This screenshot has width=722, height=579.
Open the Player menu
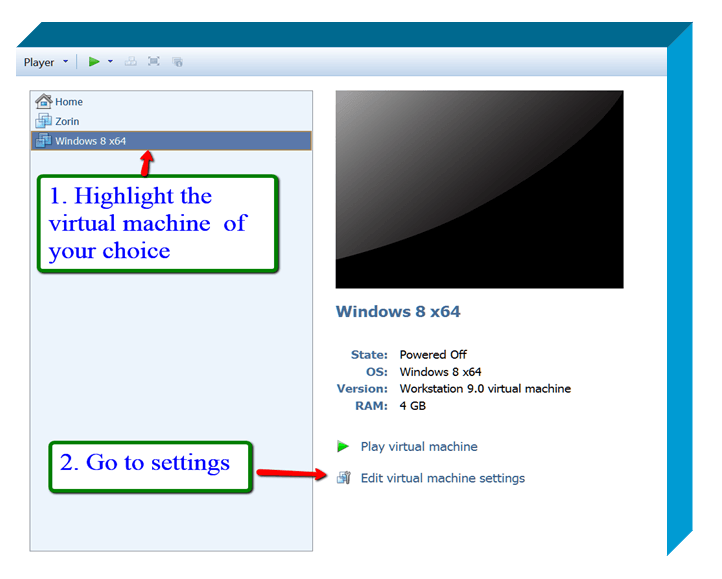(x=39, y=62)
